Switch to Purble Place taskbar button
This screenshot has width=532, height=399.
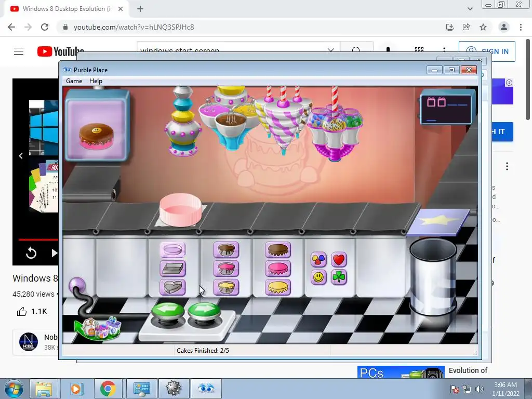[206, 389]
